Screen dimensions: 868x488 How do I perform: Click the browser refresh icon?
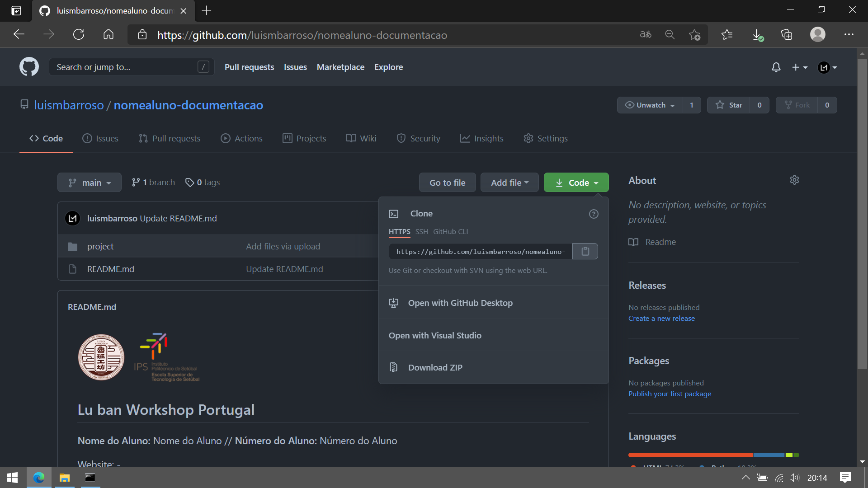tap(79, 35)
